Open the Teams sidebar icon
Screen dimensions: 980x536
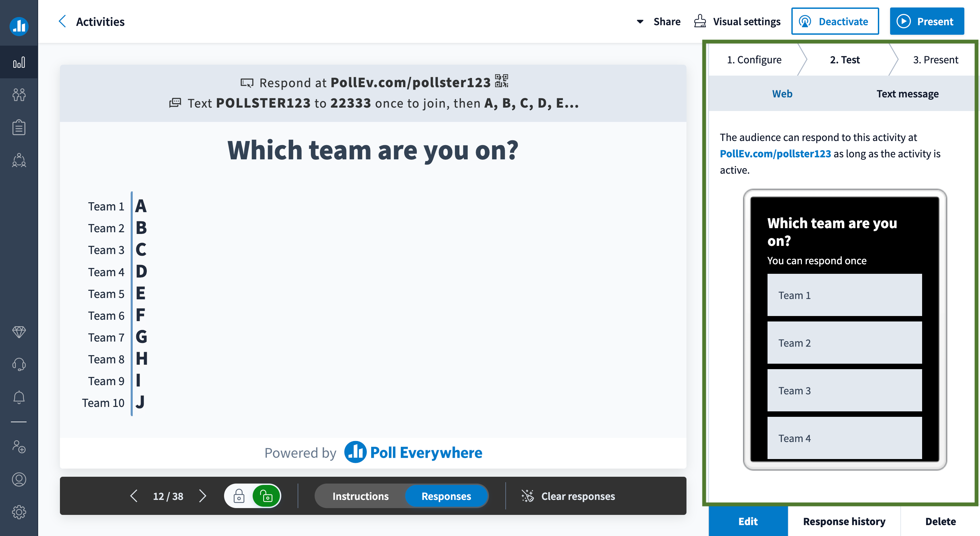(x=19, y=160)
